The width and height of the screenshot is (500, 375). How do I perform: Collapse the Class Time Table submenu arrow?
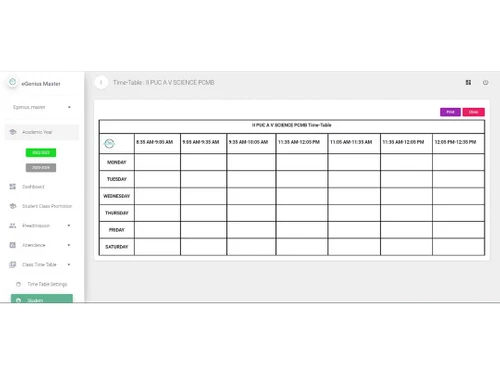click(x=69, y=264)
